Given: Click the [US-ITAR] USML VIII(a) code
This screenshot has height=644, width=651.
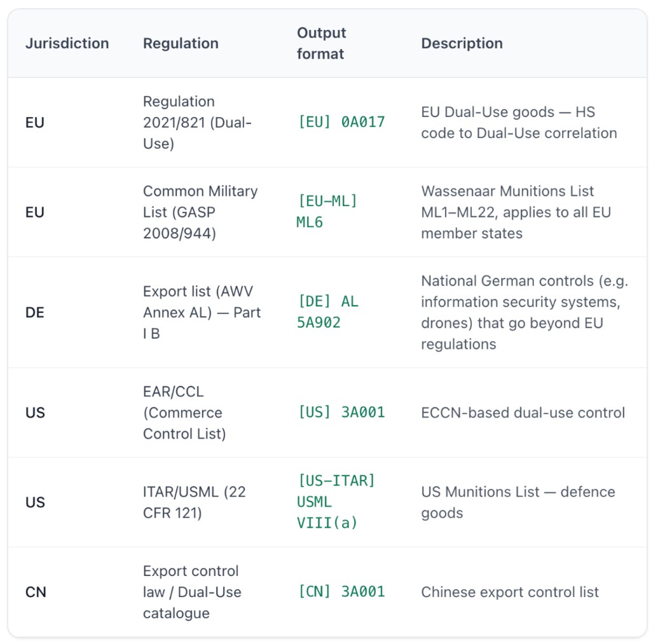Looking at the screenshot, I should pyautogui.click(x=336, y=502).
